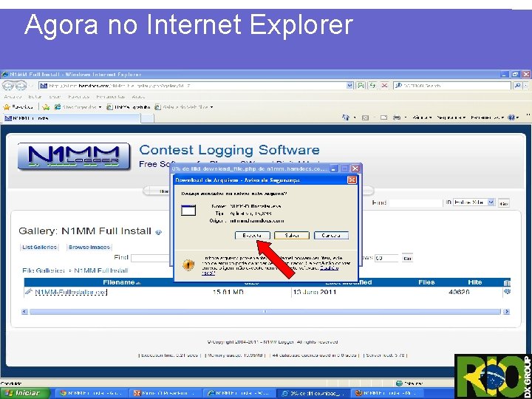
Task: Click the File Galleries breadcrumb link
Action: pyautogui.click(x=43, y=270)
